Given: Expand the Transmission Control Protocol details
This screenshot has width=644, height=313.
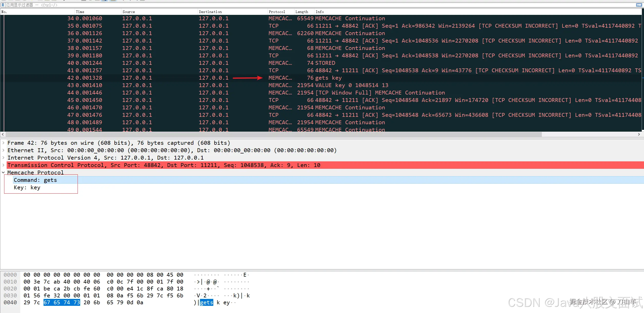Looking at the screenshot, I should pos(3,165).
